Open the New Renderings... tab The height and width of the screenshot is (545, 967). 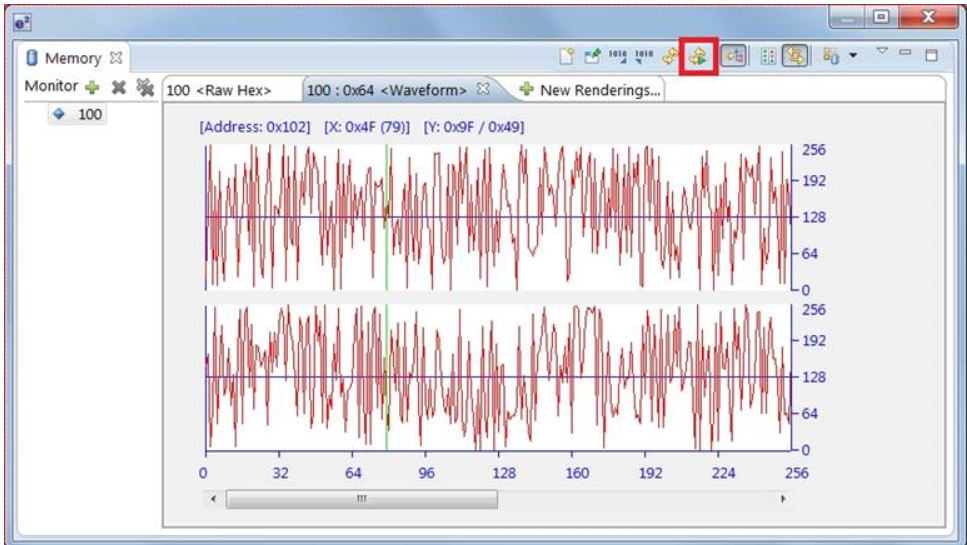(590, 90)
